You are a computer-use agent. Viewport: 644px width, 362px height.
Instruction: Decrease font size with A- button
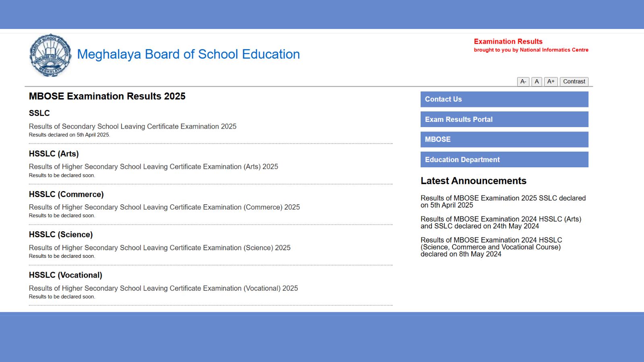coord(523,82)
